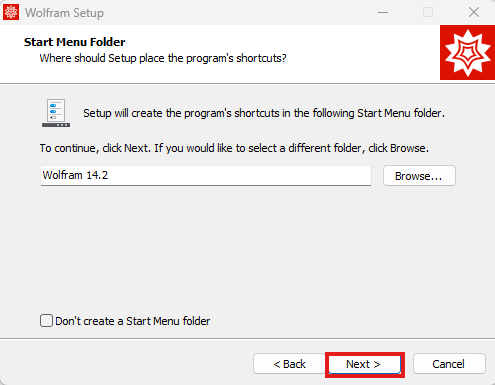Click the greyed-out maximize window button

pyautogui.click(x=428, y=13)
